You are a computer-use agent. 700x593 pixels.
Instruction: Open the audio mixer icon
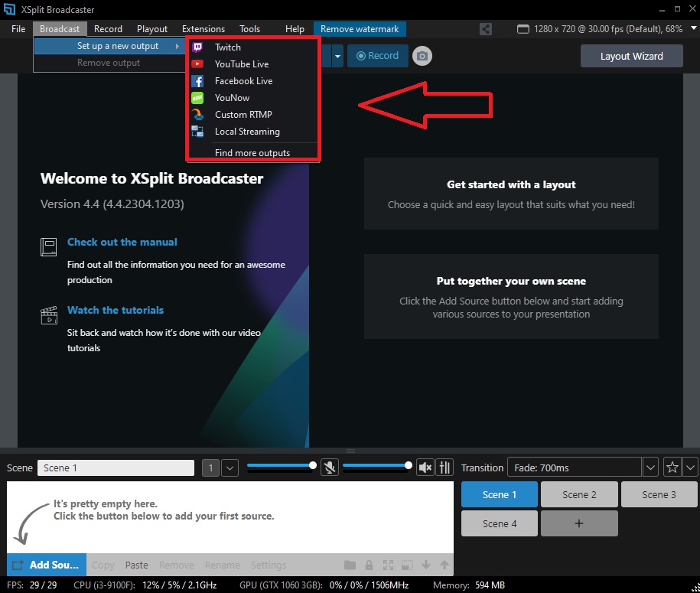444,468
